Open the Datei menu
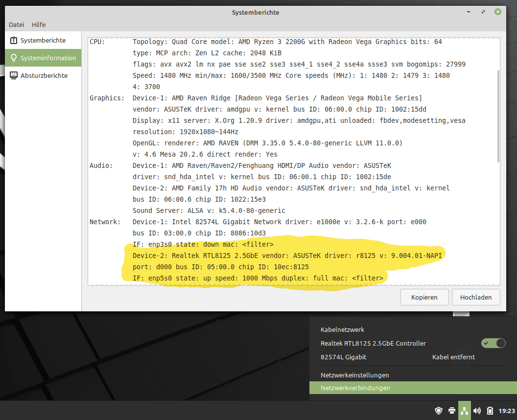Screen dimensions: 517x420 [x=17, y=25]
